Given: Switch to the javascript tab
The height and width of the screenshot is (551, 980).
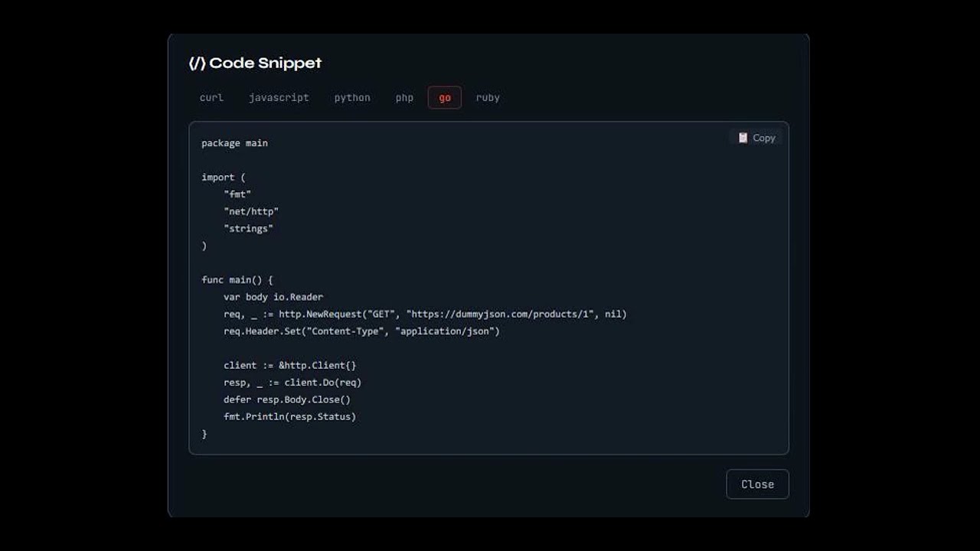Looking at the screenshot, I should pos(279,97).
